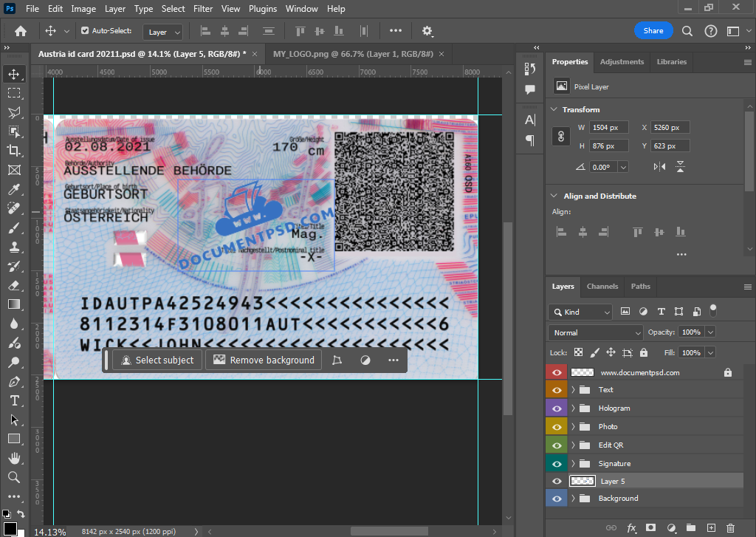Select the Rectangle shape tool

click(14, 439)
